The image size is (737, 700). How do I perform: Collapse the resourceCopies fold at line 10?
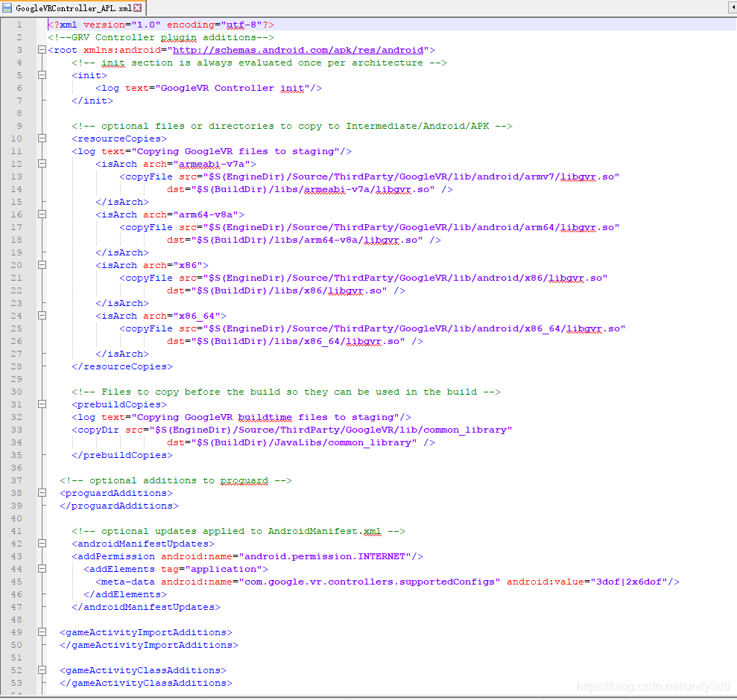pos(42,139)
